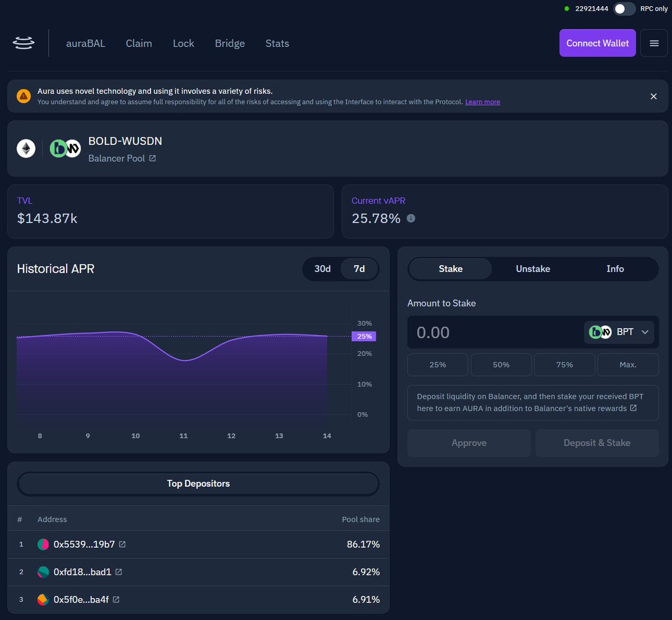This screenshot has height=620, width=672.
Task: Open the Bridge page
Action: coord(230,43)
